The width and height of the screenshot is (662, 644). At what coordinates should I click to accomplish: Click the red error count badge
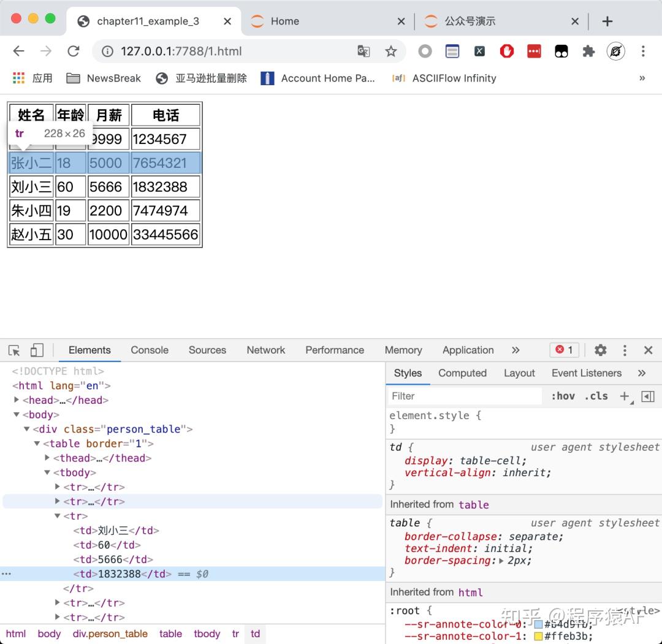(x=563, y=350)
